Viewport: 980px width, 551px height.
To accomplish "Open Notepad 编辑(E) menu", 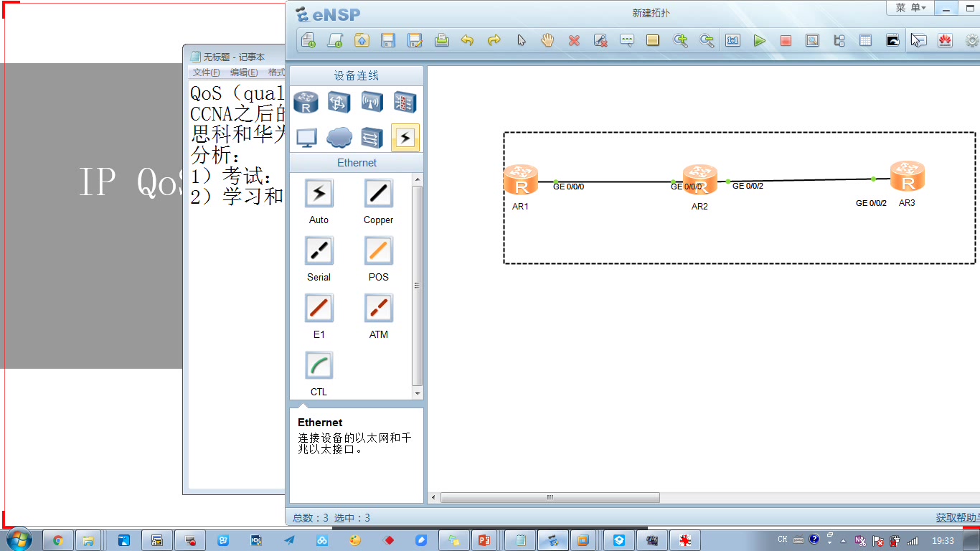I will (x=244, y=72).
